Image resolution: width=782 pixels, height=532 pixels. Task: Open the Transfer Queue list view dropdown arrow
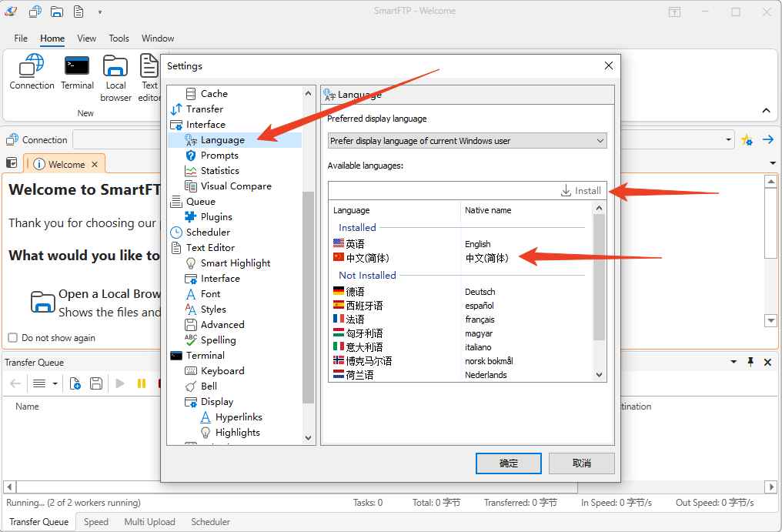[55, 383]
